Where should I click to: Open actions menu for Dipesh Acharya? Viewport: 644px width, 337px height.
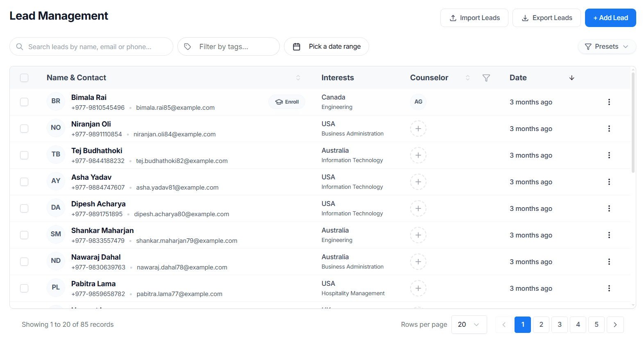(x=609, y=208)
